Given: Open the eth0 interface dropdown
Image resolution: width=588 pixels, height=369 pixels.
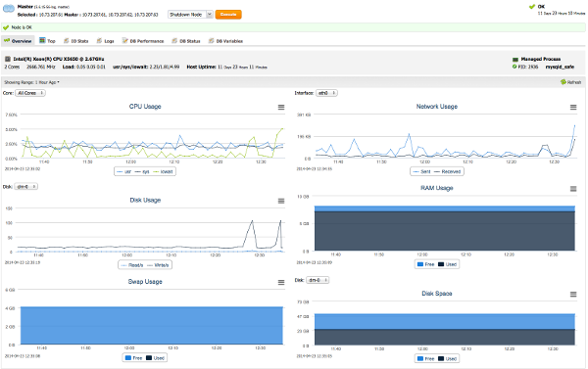Looking at the screenshot, I should (326, 93).
